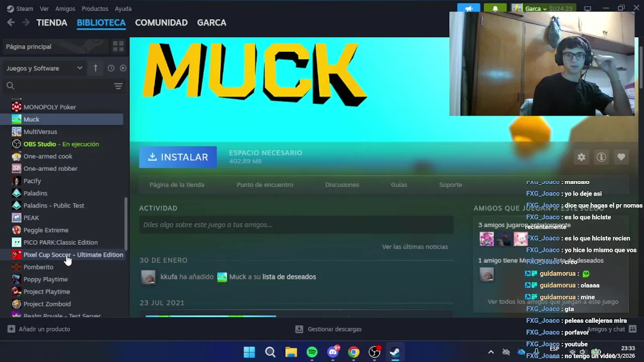
Task: Click the Añadir un producto plus icon
Action: [x=11, y=329]
